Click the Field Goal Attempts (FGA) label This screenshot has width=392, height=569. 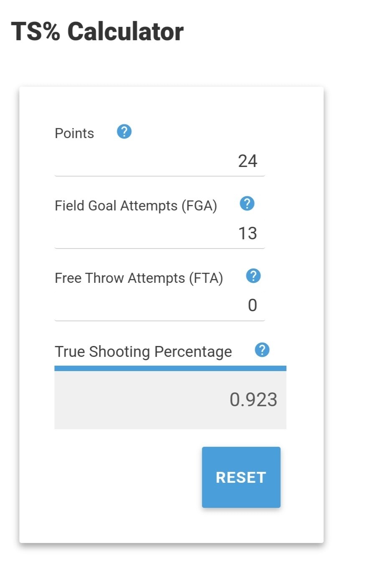[136, 206]
